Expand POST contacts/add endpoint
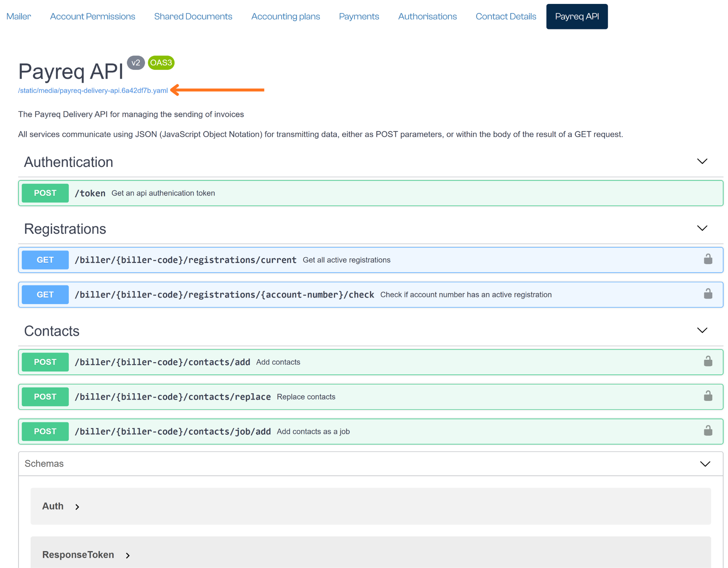The image size is (728, 568). [370, 362]
